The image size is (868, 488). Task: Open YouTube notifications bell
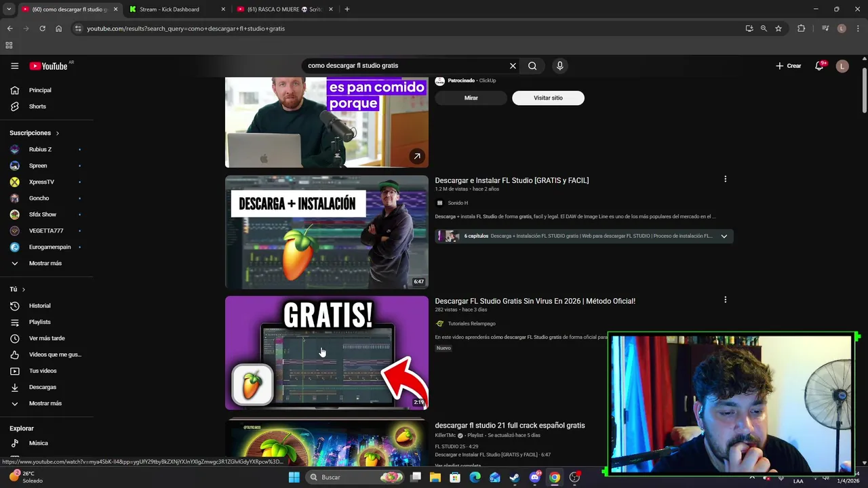click(819, 66)
